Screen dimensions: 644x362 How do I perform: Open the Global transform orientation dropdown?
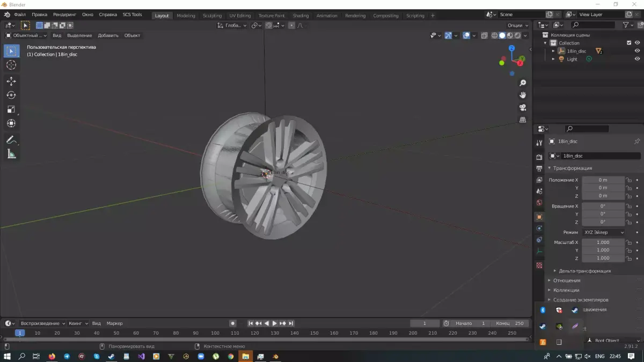[x=232, y=25]
